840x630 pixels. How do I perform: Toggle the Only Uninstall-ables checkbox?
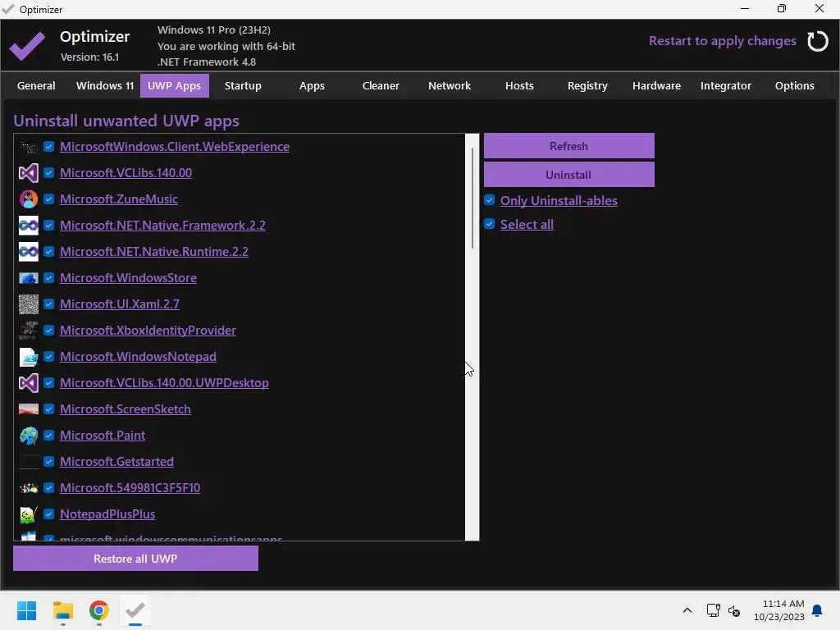(x=489, y=200)
